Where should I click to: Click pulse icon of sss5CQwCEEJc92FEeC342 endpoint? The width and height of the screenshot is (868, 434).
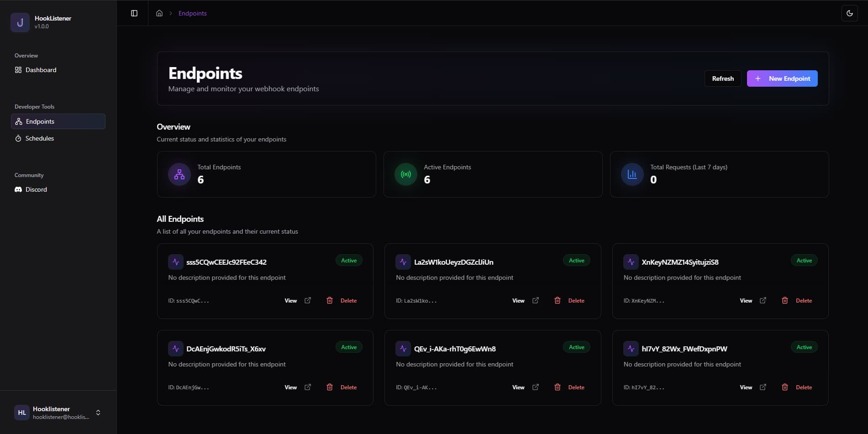click(x=176, y=262)
